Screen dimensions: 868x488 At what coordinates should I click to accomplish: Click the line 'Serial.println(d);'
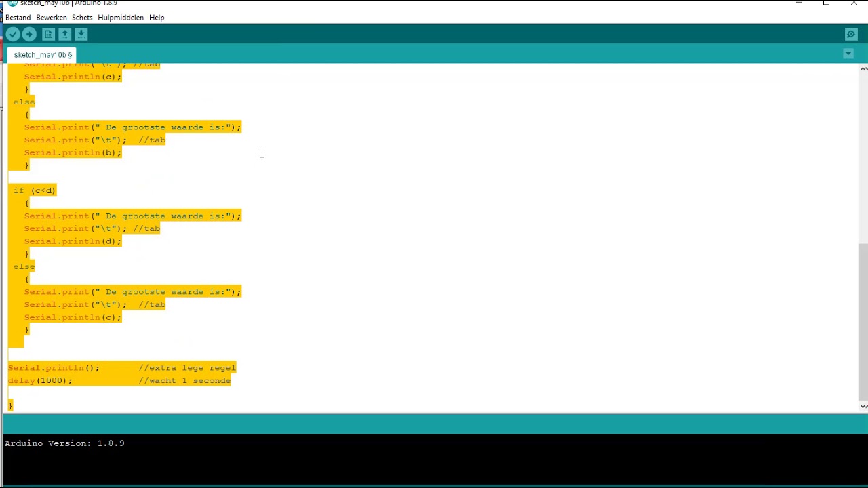tap(73, 241)
